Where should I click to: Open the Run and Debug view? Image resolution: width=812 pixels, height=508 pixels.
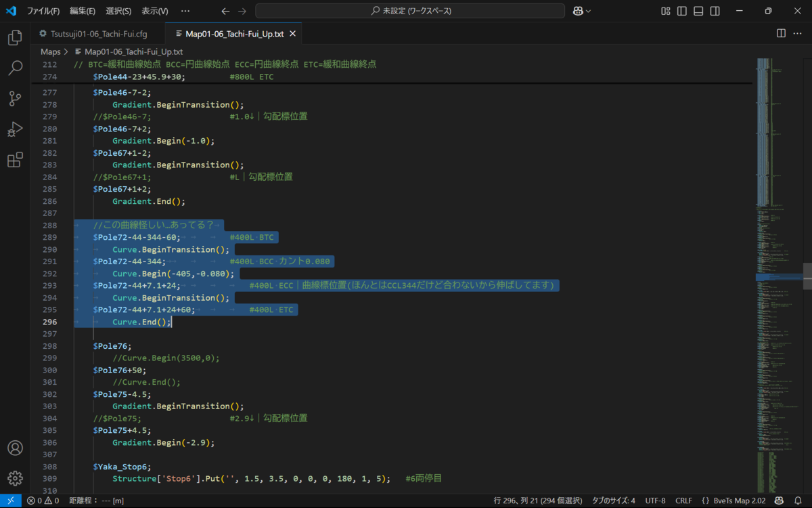[15, 129]
